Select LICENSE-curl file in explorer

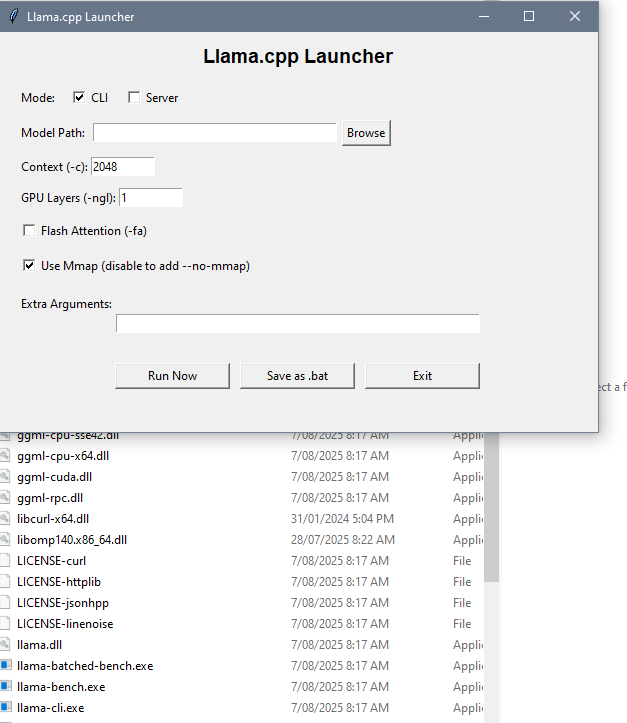click(x=51, y=561)
